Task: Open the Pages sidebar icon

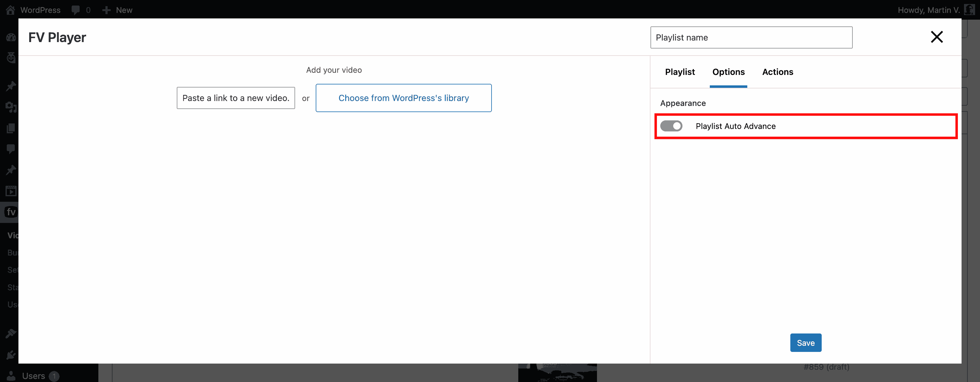Action: click(x=11, y=128)
